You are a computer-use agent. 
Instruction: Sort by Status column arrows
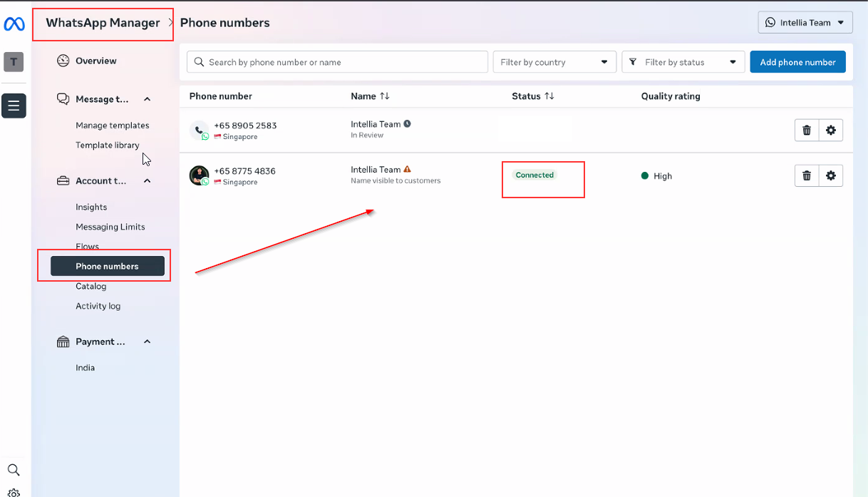tap(549, 96)
